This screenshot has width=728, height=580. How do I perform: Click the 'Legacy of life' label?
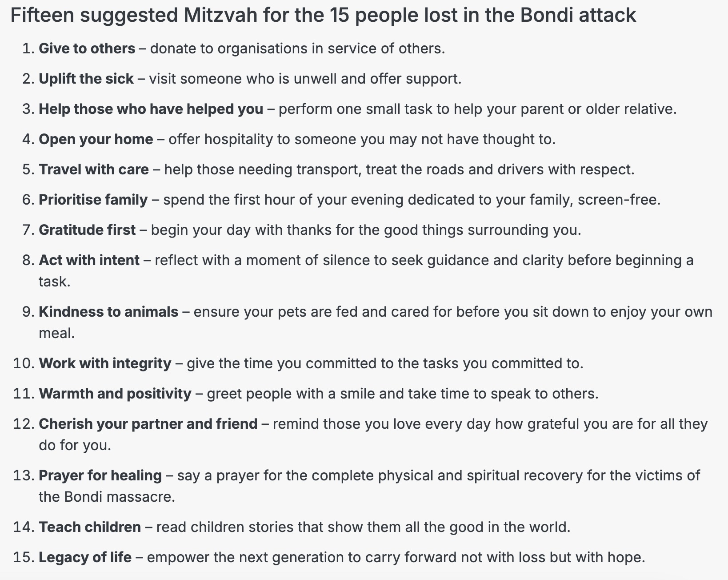point(85,557)
